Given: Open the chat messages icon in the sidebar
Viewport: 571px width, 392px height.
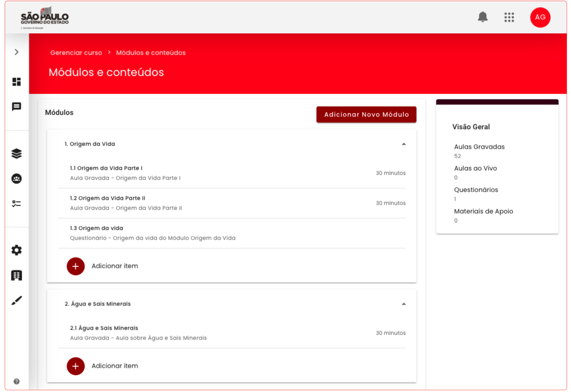Looking at the screenshot, I should coord(16,107).
